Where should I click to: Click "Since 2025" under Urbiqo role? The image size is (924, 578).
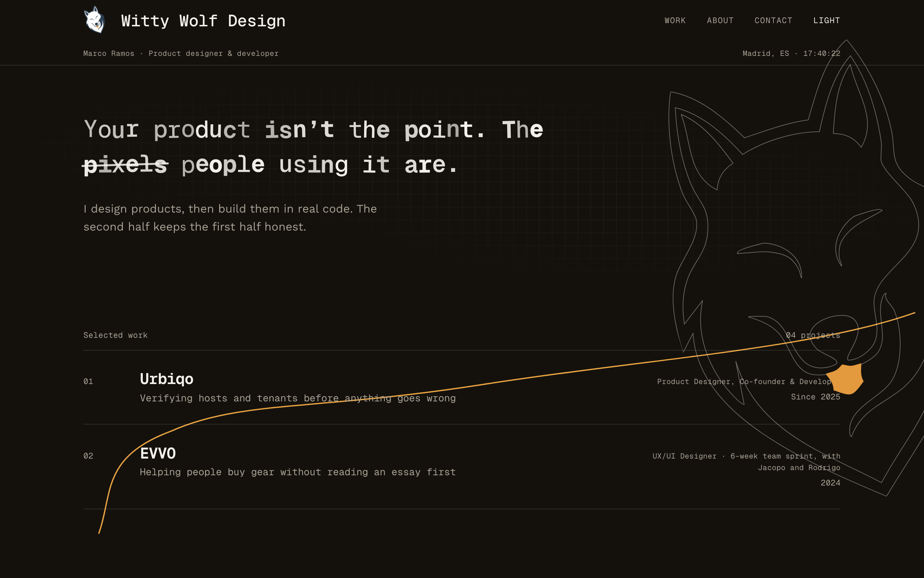coord(816,397)
